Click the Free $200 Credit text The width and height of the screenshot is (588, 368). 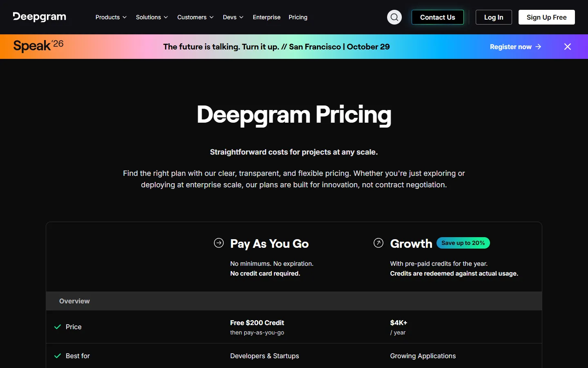(257, 323)
